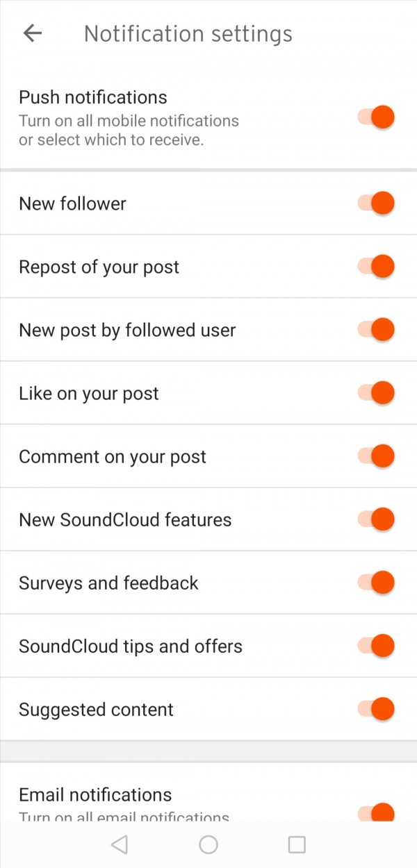This screenshot has width=417, height=868.
Task: Tap Android home circle button
Action: [208, 844]
